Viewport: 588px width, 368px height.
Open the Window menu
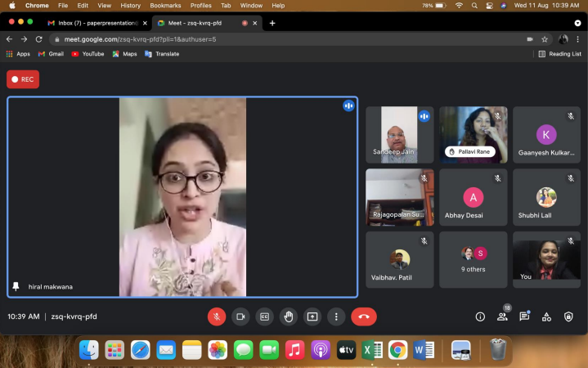251,6
